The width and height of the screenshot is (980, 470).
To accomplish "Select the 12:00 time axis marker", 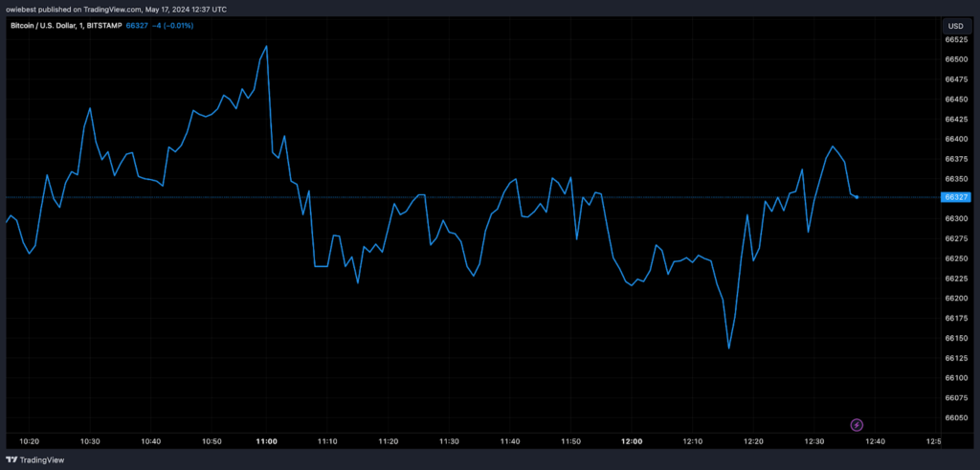I will coord(632,441).
